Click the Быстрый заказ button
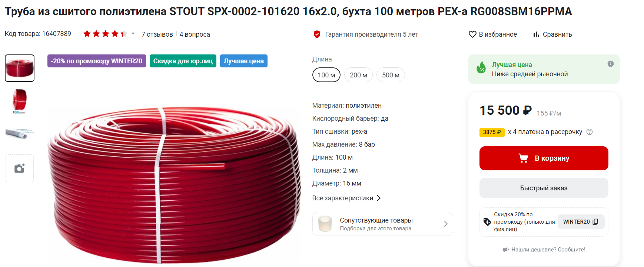 [544, 188]
